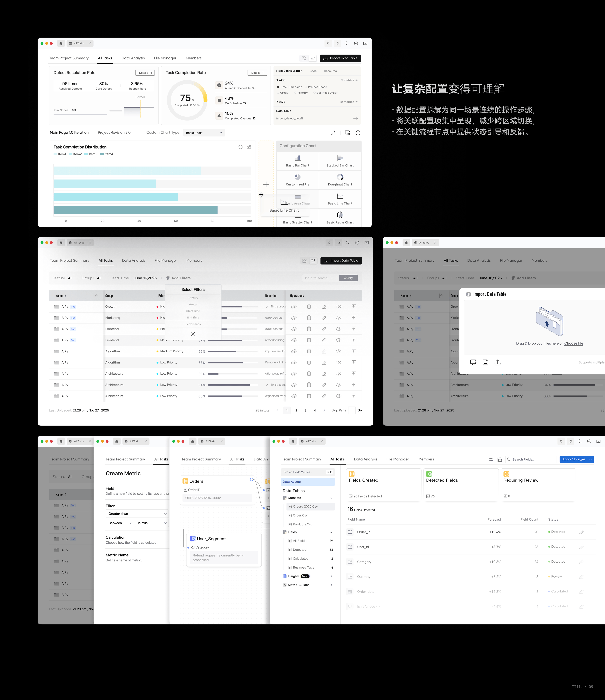Screen dimensions: 605x700
Task: Expand chart to fullscreen with diagonal arrows icon
Action: pos(333,133)
